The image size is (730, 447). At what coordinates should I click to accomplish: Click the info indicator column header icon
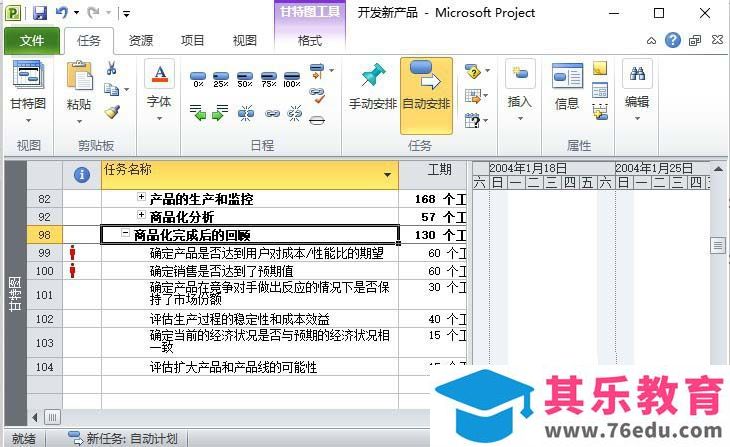82,175
